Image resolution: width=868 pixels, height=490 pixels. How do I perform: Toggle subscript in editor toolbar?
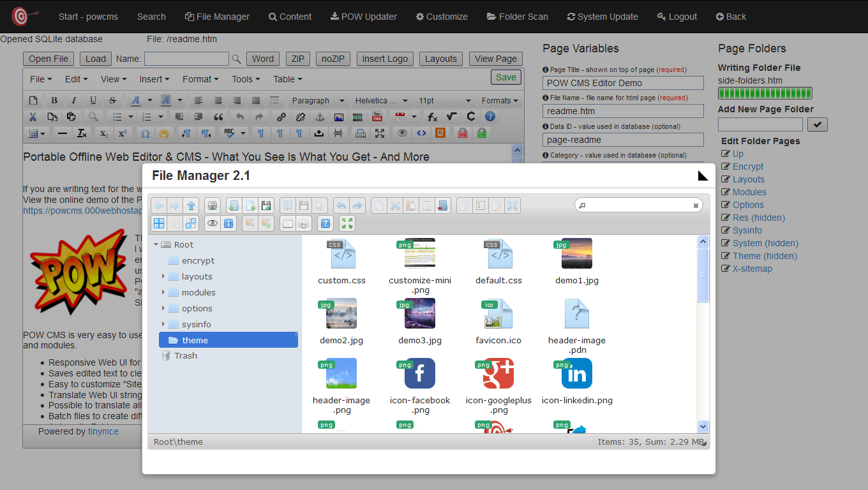pyautogui.click(x=103, y=134)
